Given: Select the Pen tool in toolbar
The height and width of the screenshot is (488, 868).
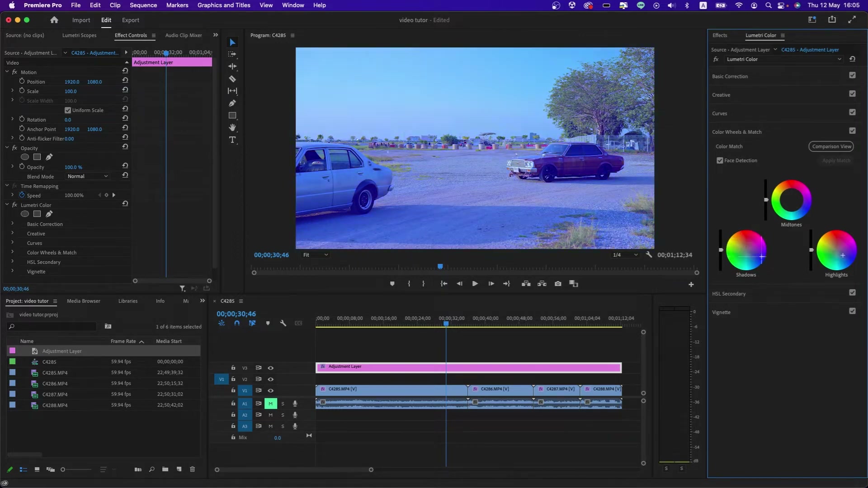Looking at the screenshot, I should click(232, 103).
